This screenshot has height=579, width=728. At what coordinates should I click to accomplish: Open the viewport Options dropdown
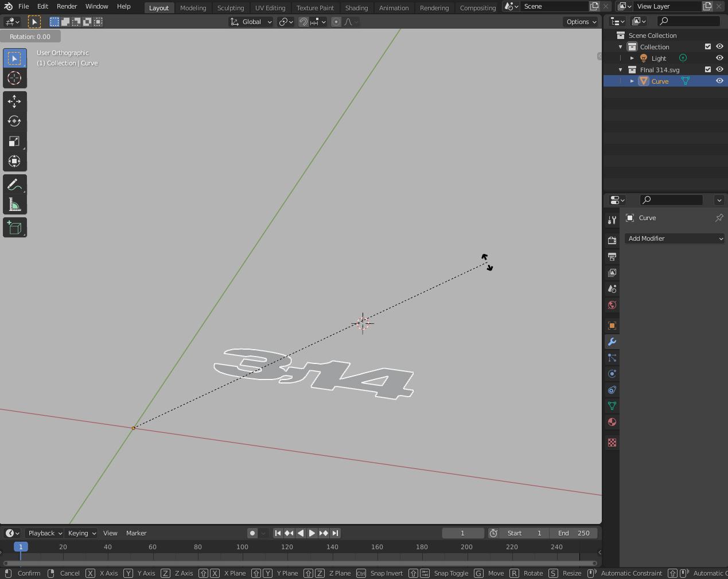tap(581, 22)
